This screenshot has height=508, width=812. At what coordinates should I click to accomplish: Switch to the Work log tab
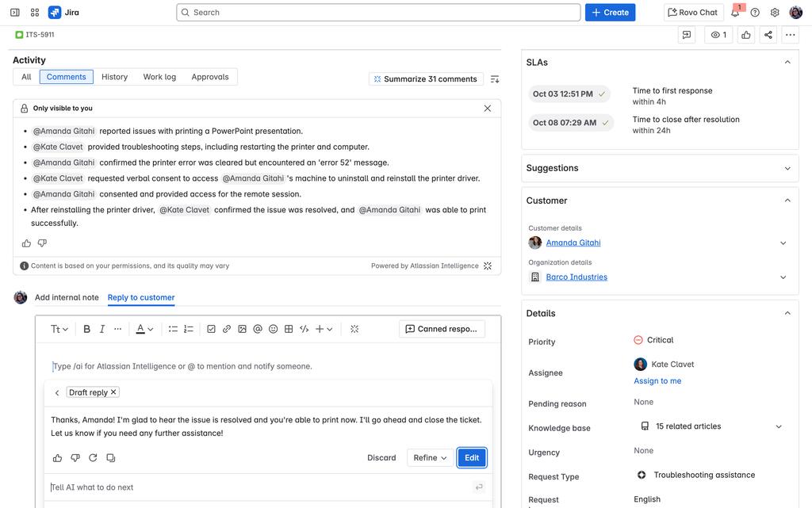coord(159,77)
